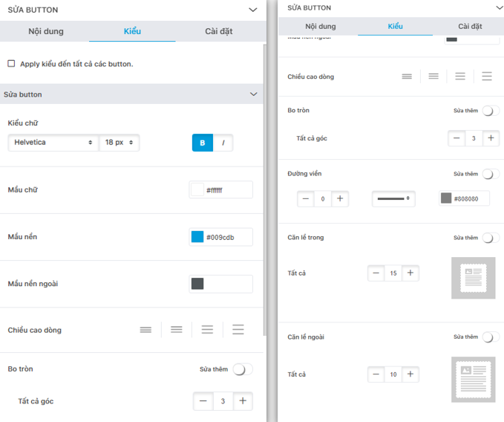The width and height of the screenshot is (504, 422).
Task: Decrease the Đường viền border width
Action: [x=306, y=199]
